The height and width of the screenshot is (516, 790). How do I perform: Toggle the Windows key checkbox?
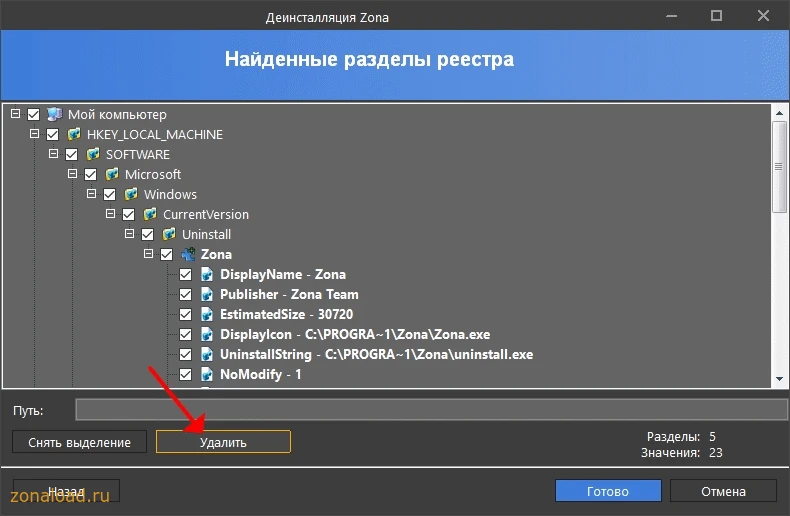coord(109,195)
